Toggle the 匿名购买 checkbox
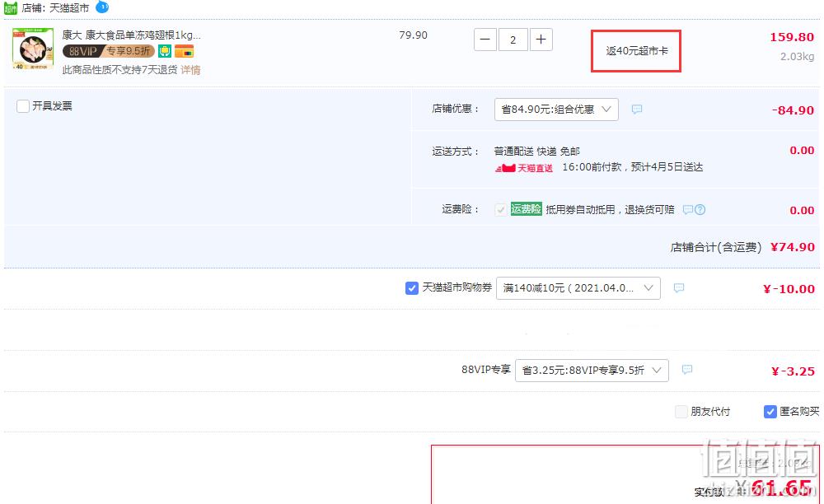 pos(770,412)
